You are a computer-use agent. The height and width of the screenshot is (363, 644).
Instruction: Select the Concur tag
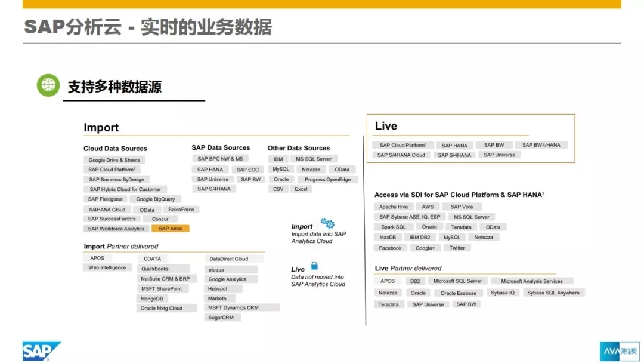pyautogui.click(x=160, y=219)
